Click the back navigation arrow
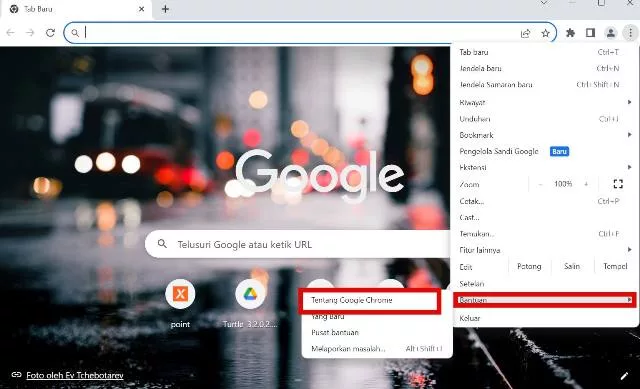 click(x=11, y=33)
